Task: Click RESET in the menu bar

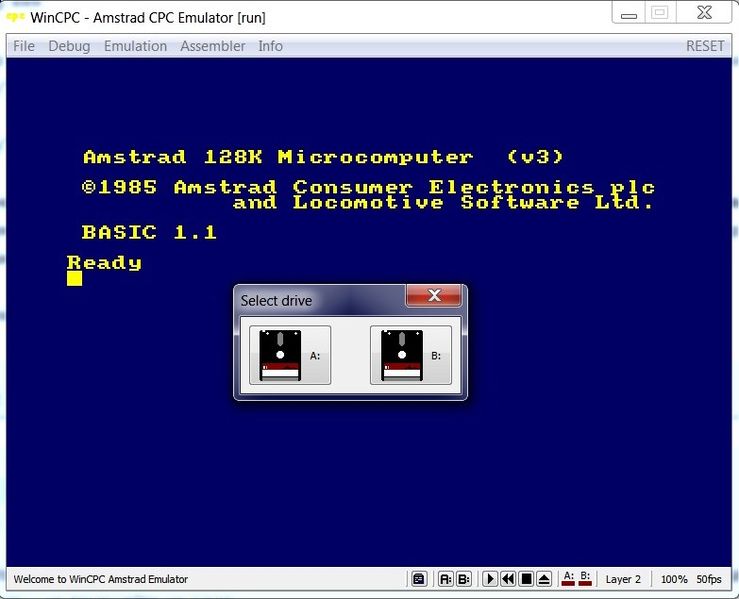Action: point(705,46)
